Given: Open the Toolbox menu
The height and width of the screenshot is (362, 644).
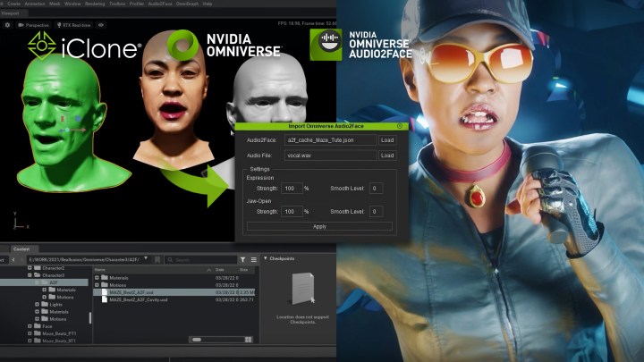Looking at the screenshot, I should coord(117,4).
